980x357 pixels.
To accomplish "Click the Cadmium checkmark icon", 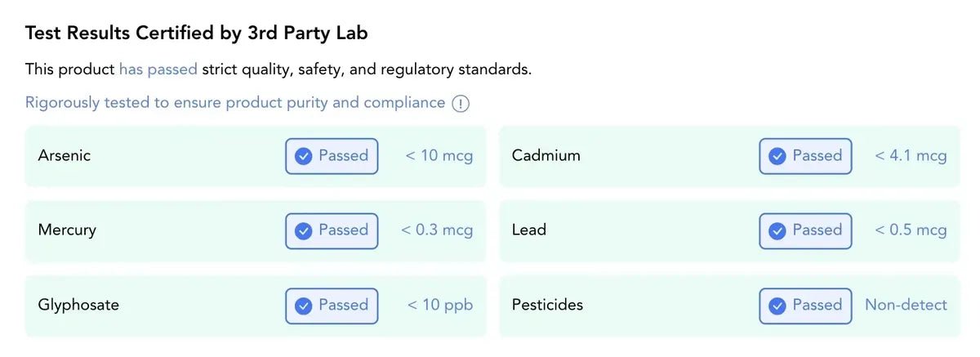I will pos(777,156).
